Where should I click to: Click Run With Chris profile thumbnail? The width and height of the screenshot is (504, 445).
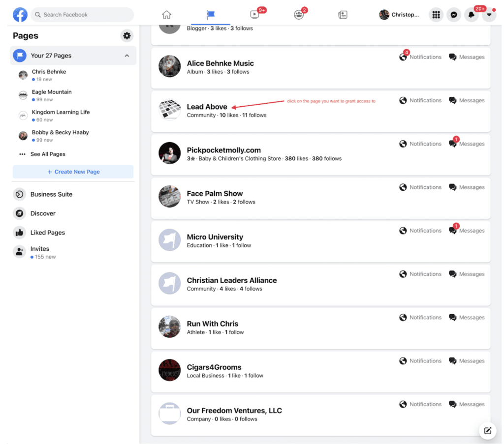click(x=169, y=326)
